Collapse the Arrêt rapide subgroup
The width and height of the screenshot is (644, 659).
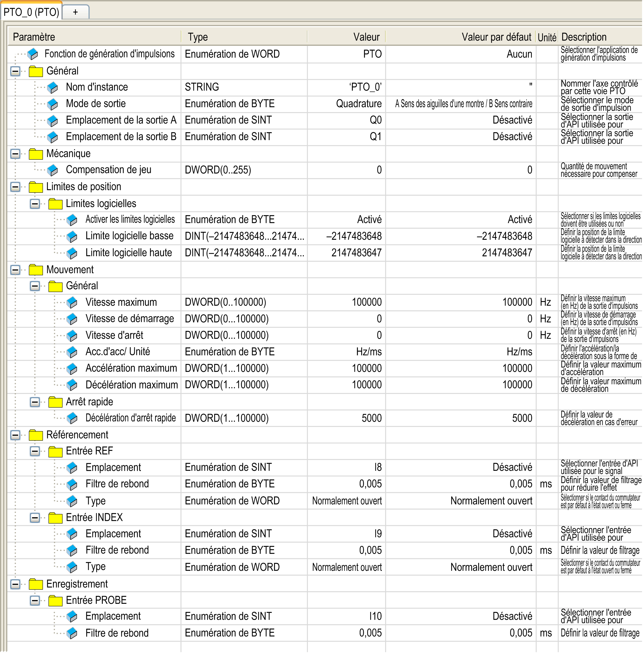point(35,402)
